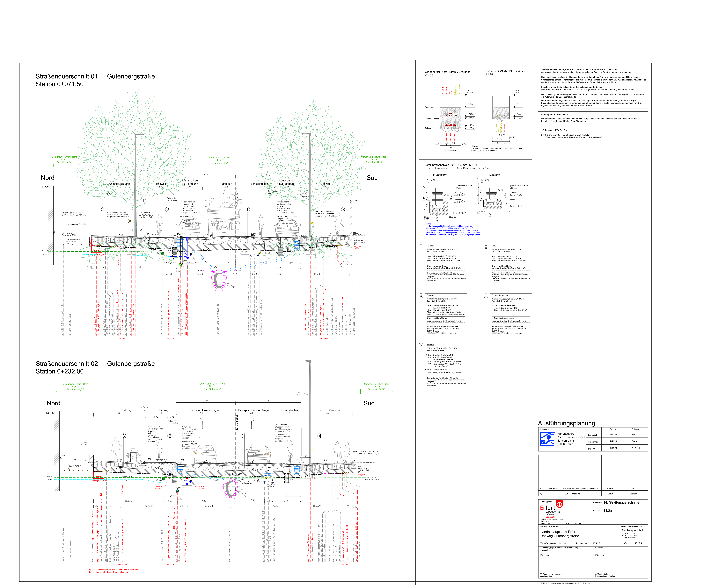
Task: Click project number '775/18'
Action: [x=596, y=543]
